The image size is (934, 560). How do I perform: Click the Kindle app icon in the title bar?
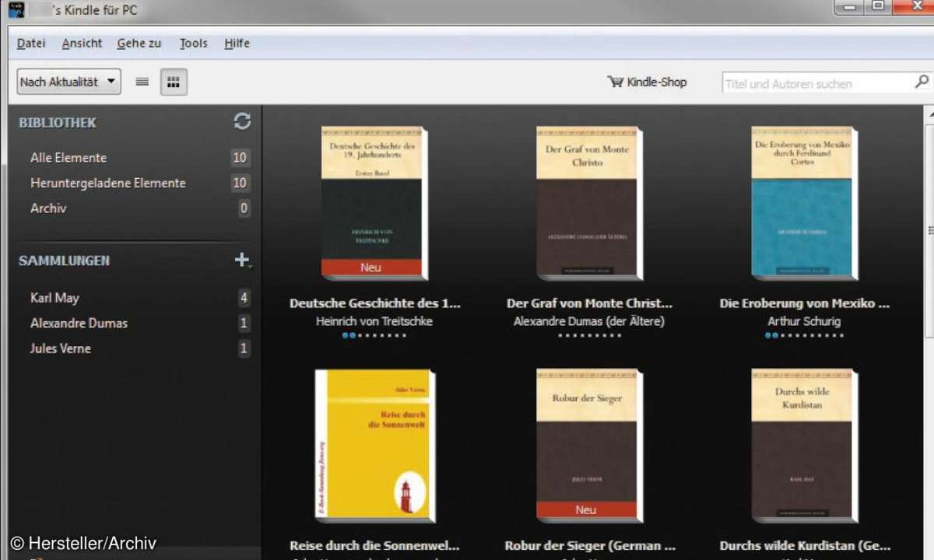(x=18, y=11)
